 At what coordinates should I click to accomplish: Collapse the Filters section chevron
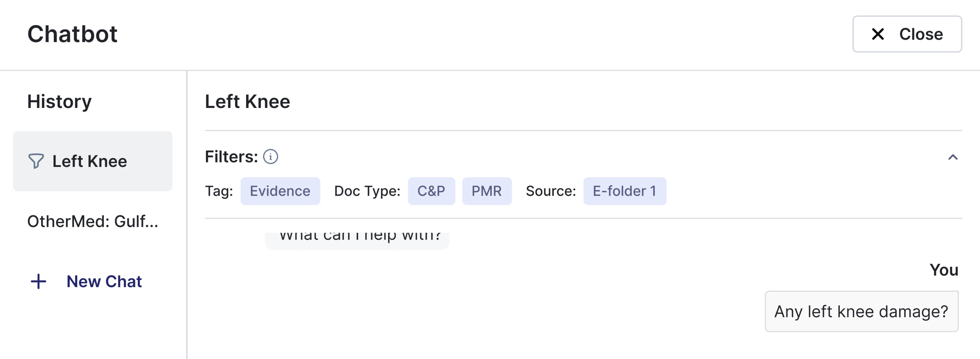tap(953, 157)
